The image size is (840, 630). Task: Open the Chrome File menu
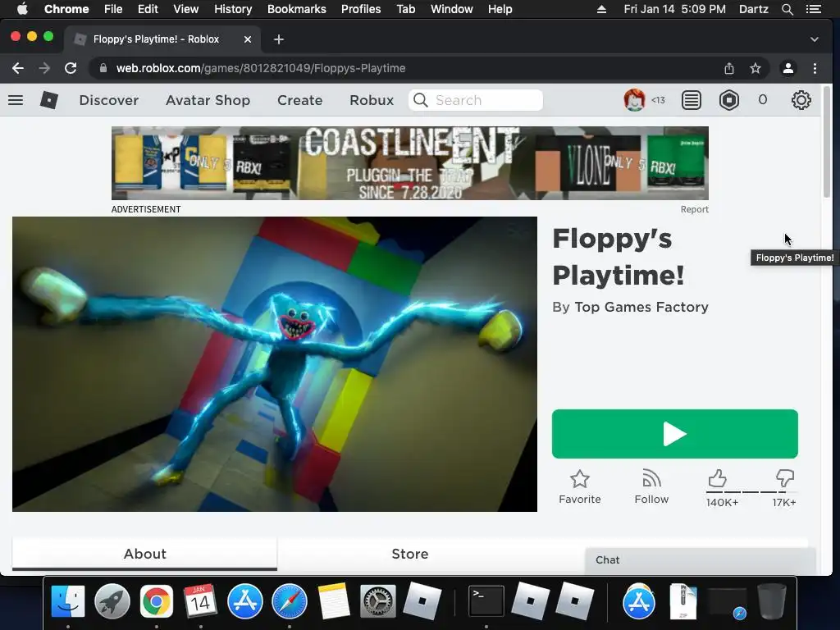[113, 9]
